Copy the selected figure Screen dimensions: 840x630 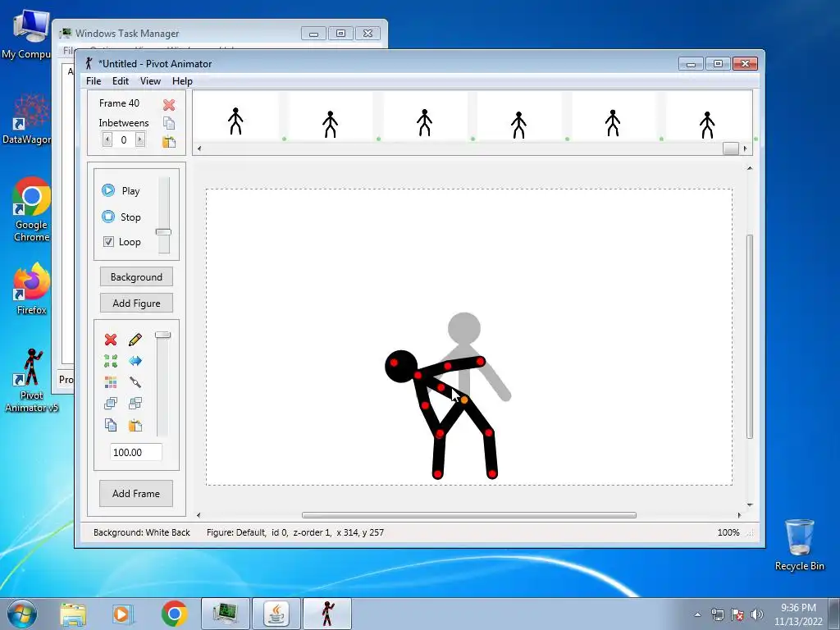pyautogui.click(x=111, y=425)
